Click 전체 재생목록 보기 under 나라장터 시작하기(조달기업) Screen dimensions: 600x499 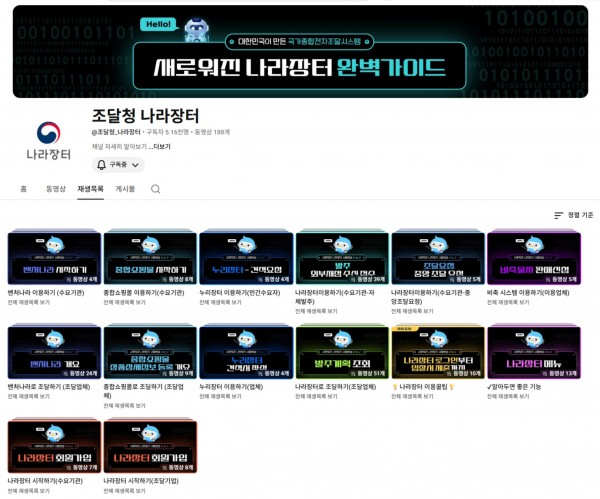125,491
